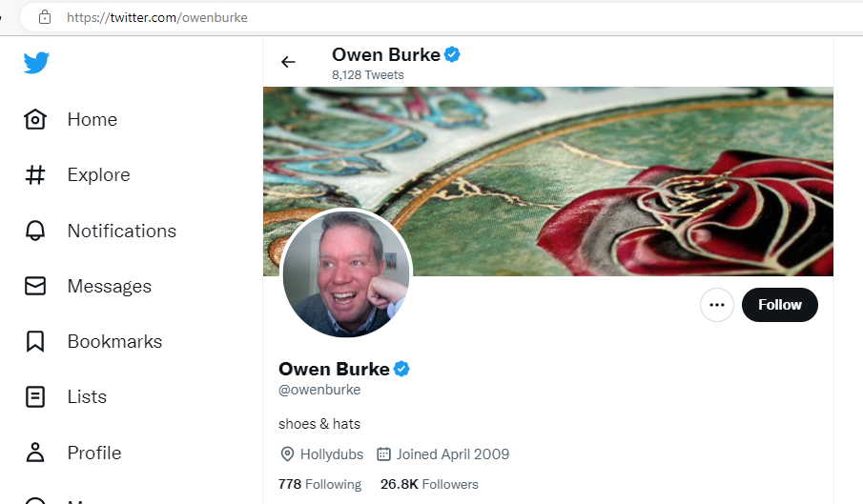This screenshot has height=504, width=863.
Task: Open the three-dot more options menu
Action: (x=716, y=305)
